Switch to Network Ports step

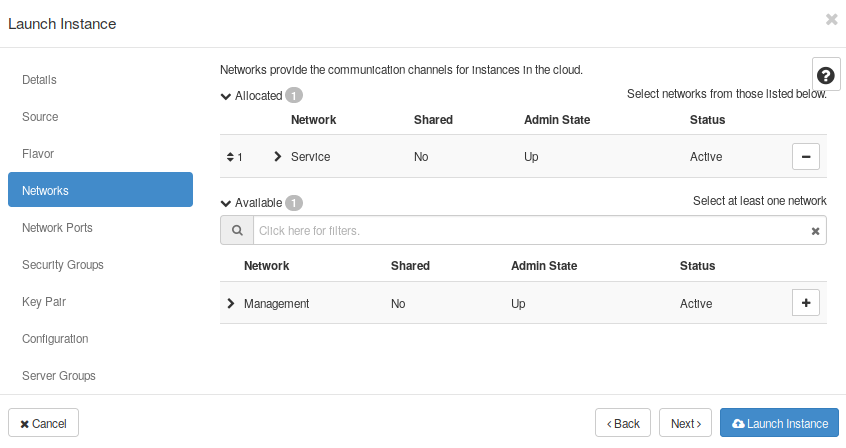click(57, 228)
